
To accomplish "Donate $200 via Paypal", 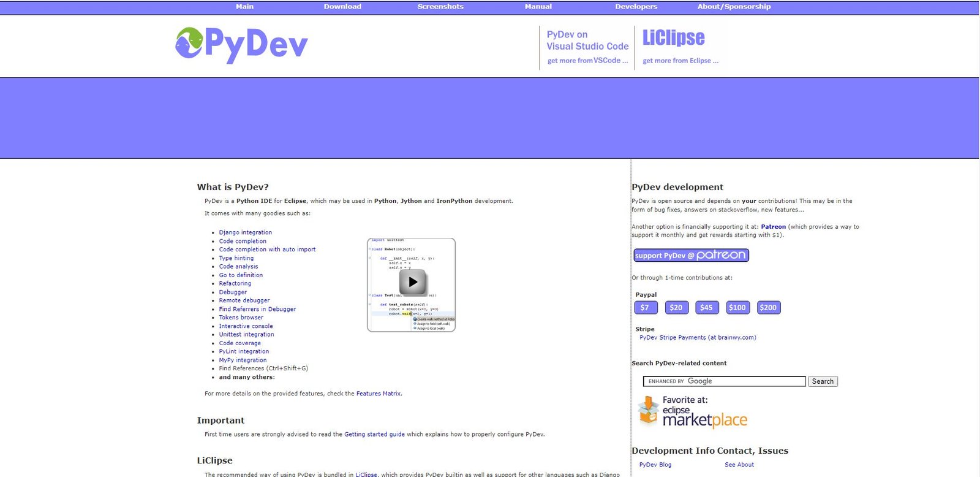I will pyautogui.click(x=768, y=308).
